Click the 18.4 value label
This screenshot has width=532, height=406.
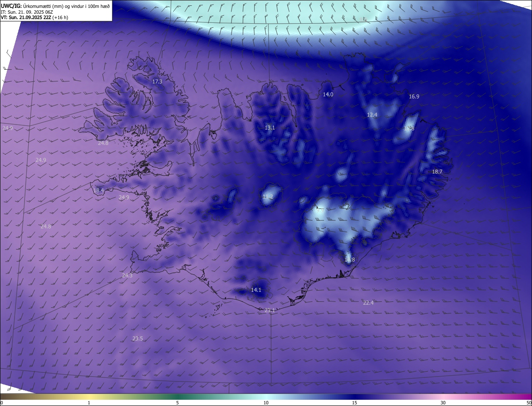(x=99, y=191)
